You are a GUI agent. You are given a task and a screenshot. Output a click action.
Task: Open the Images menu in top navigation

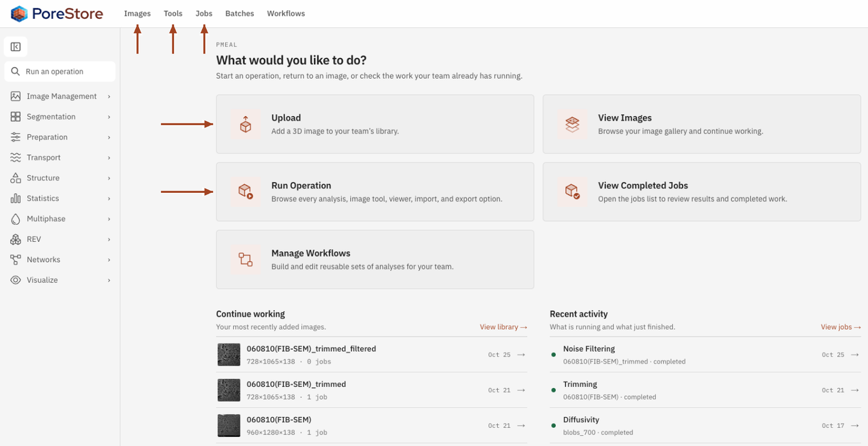tap(138, 14)
